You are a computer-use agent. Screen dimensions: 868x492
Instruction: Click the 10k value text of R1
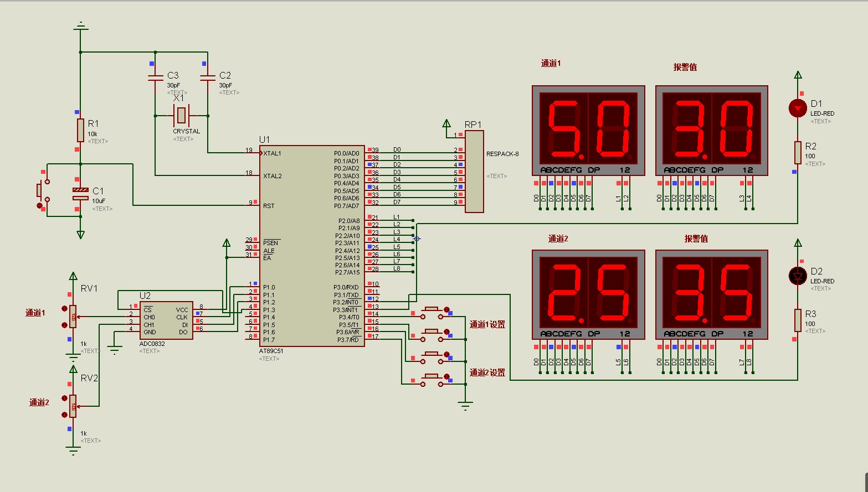point(93,134)
